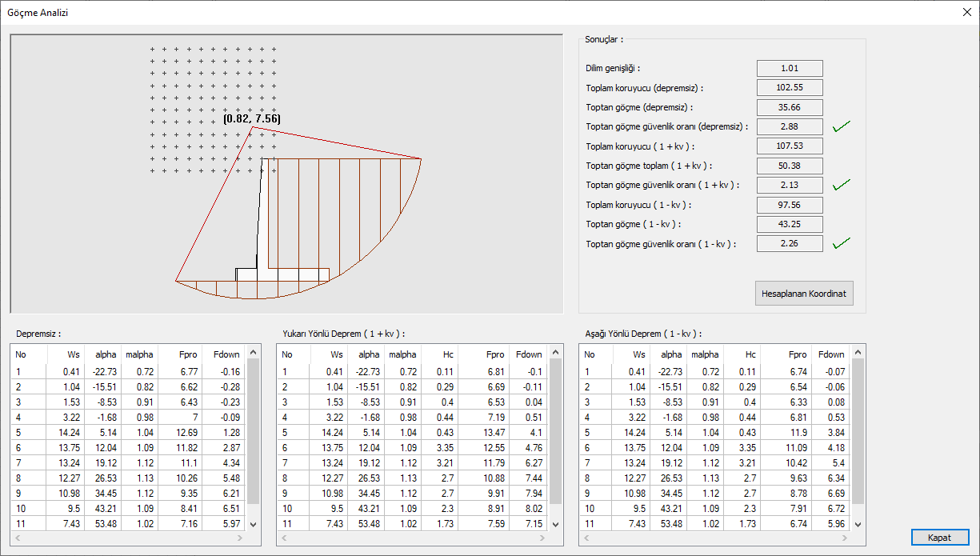Viewport: 980px width, 556px height.
Task: Click Fpro column header in Depremsiz table
Action: [179, 354]
